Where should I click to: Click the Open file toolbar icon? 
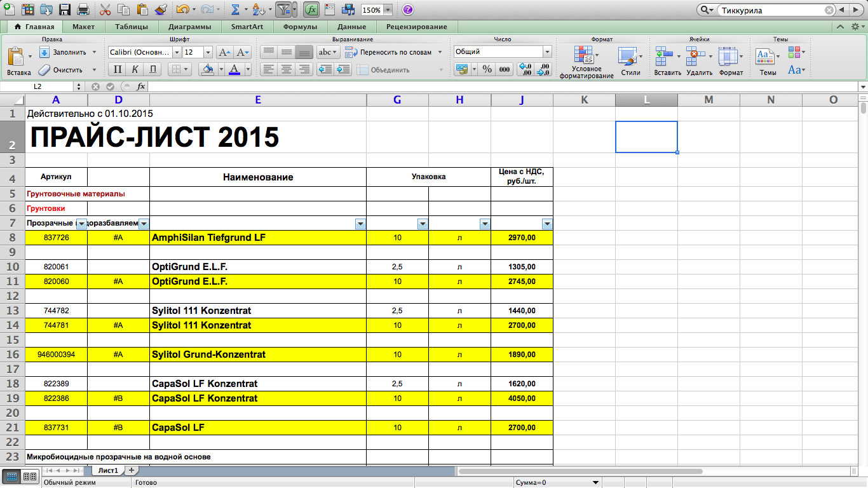click(x=46, y=10)
